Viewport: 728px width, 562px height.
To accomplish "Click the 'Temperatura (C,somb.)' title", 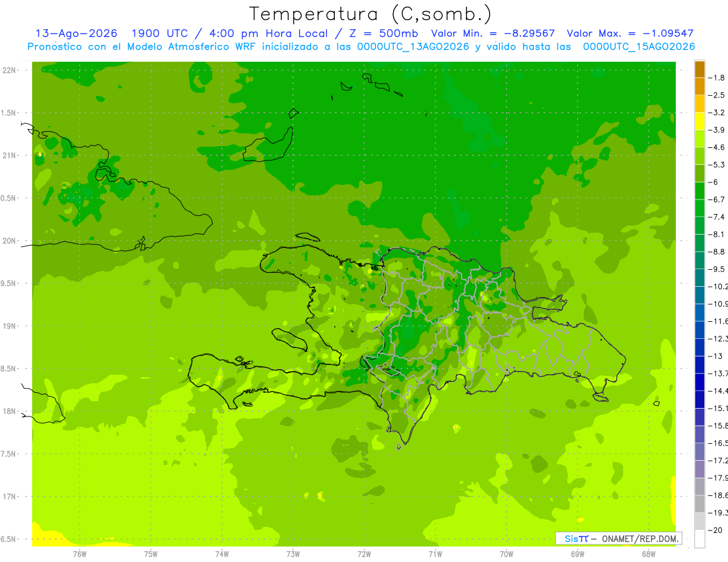I will point(371,14).
